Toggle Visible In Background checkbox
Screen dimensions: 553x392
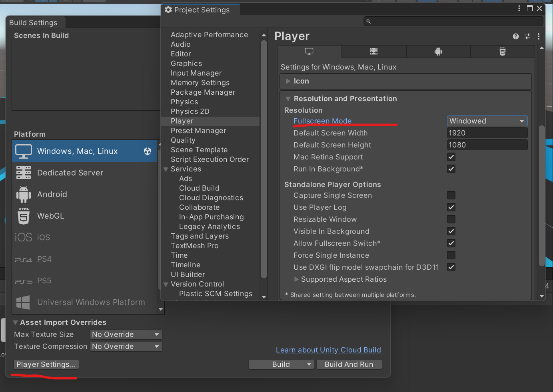451,231
